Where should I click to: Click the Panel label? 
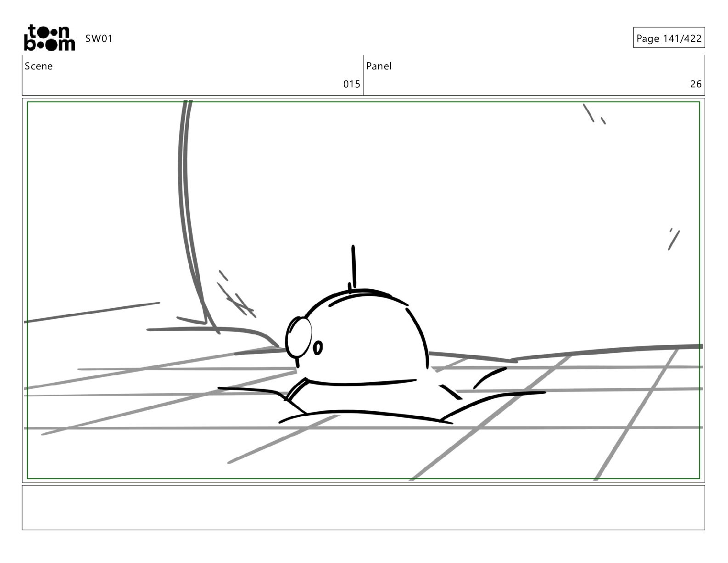click(379, 66)
